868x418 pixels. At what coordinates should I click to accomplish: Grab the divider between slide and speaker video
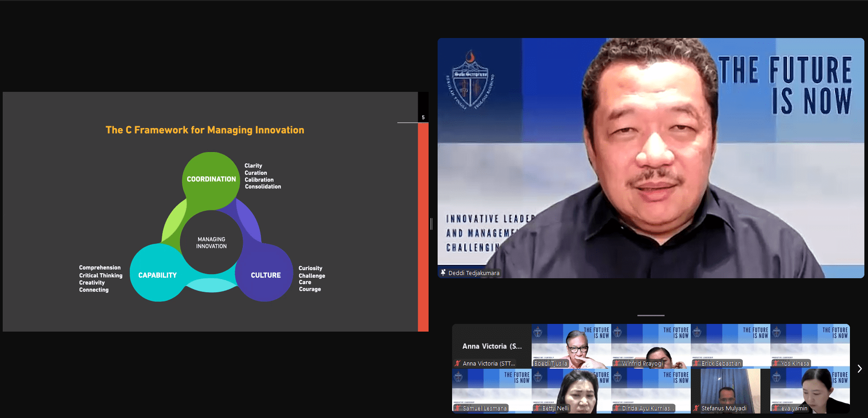(x=431, y=223)
